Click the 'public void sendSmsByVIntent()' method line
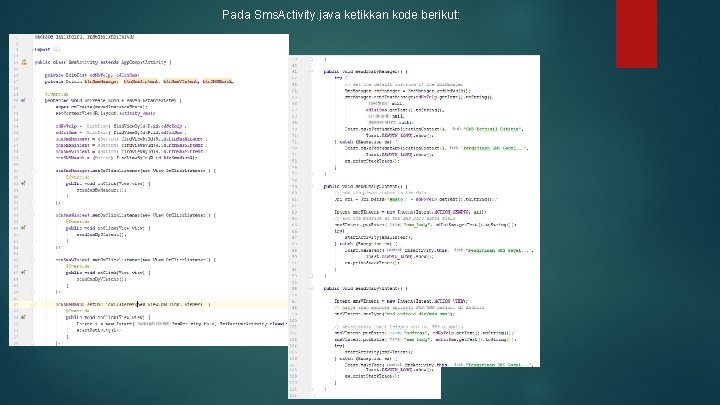The image size is (720, 405). (365, 288)
